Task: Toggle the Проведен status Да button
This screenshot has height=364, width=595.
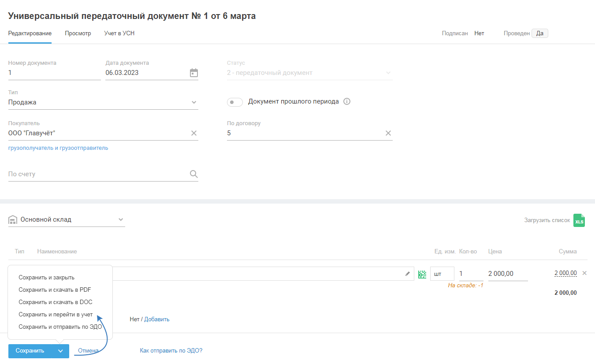Action: click(x=539, y=33)
